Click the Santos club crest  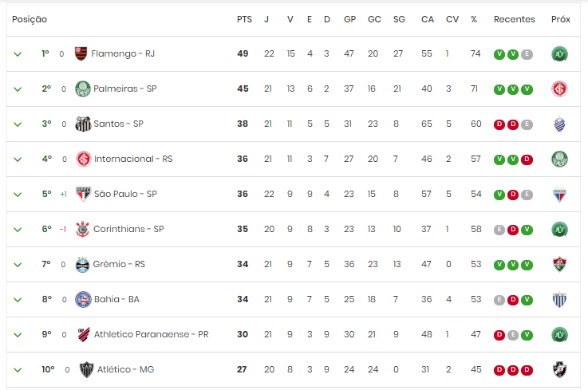83,124
